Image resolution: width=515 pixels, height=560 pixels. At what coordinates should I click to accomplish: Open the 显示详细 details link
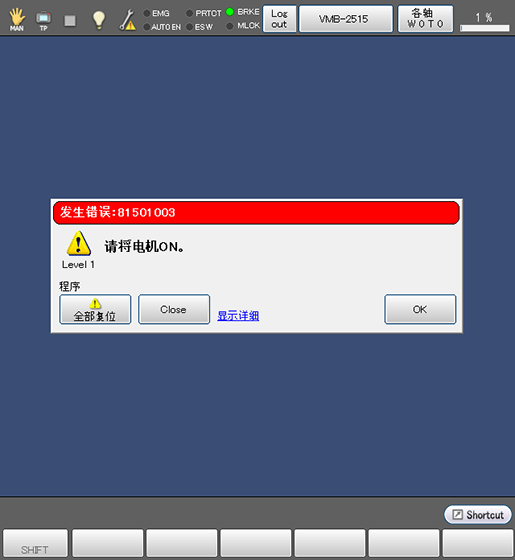[x=238, y=316]
